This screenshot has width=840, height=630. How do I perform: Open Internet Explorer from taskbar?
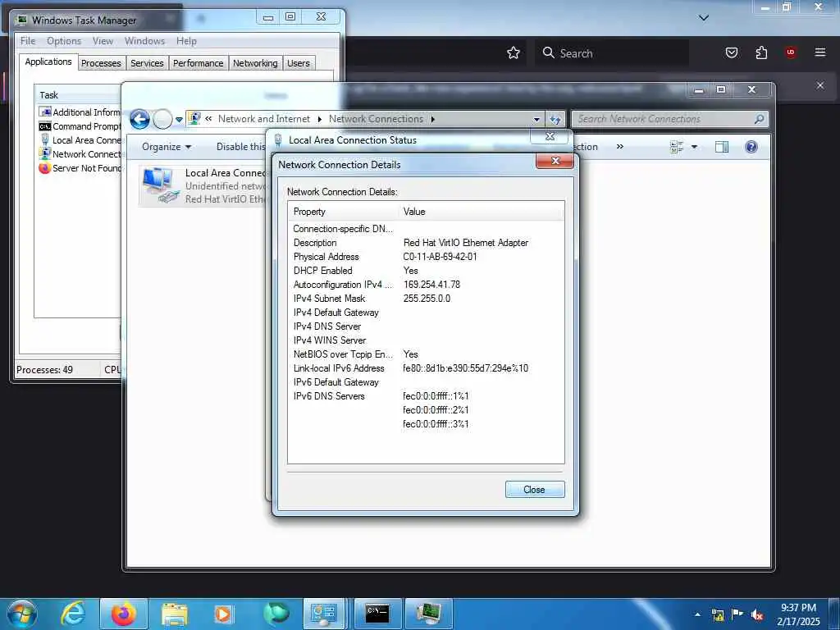73,614
